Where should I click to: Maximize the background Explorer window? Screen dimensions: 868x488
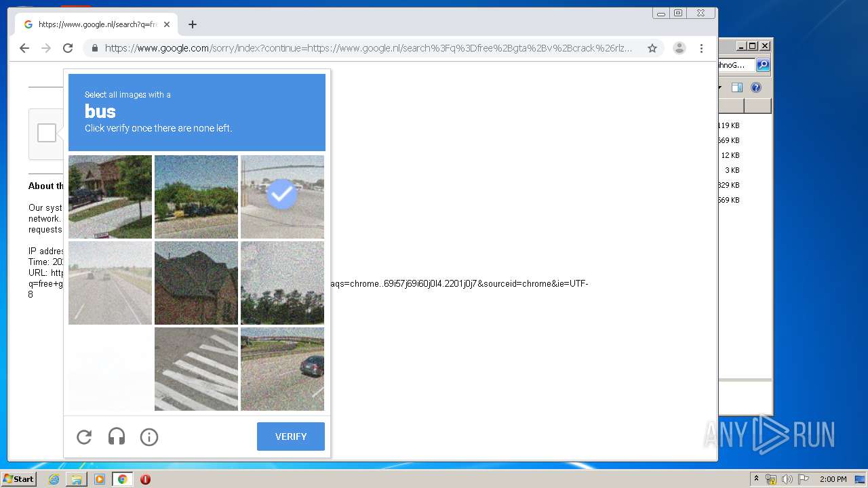click(x=753, y=46)
